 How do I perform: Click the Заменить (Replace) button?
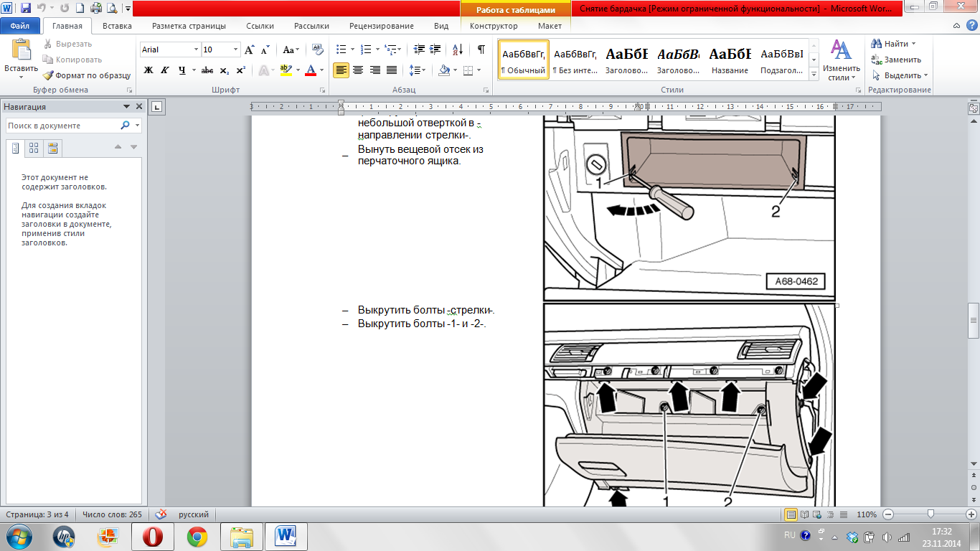pos(897,60)
